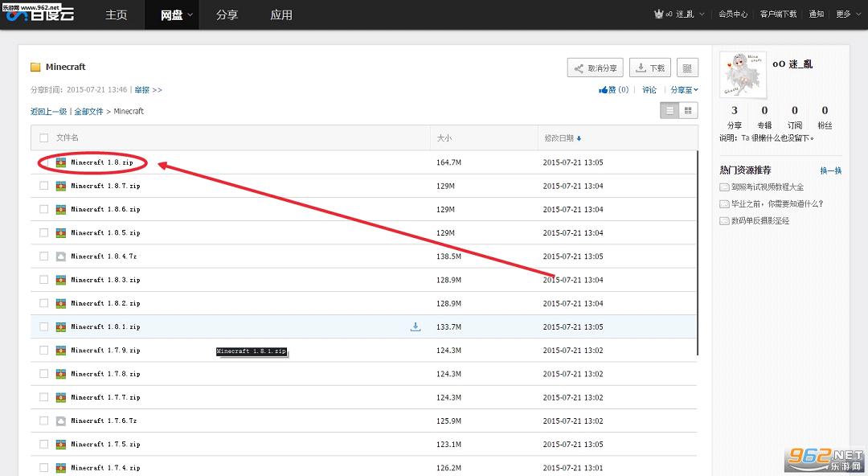868x476 pixels.
Task: Check the box for Minecraft 1.8.6.zip
Action: (x=43, y=209)
